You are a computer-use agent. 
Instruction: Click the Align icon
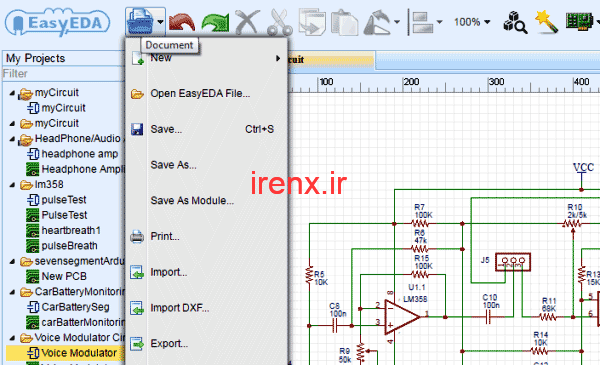coord(423,22)
